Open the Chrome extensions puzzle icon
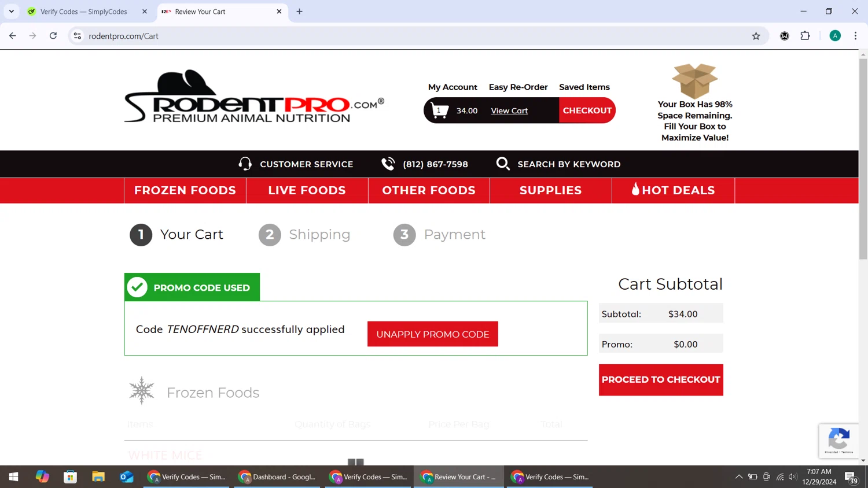The image size is (868, 488). (x=805, y=36)
